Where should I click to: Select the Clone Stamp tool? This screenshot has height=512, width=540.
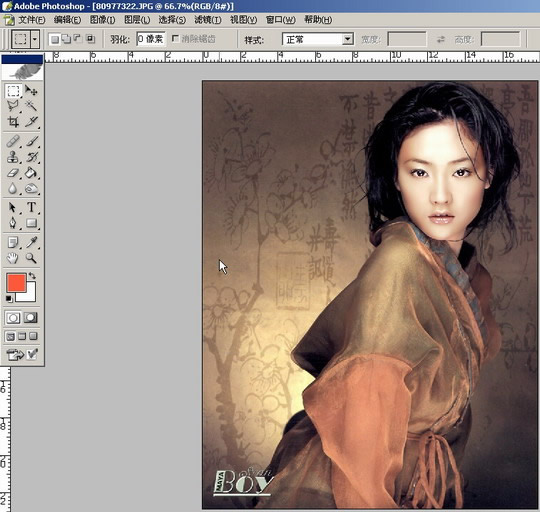point(13,157)
